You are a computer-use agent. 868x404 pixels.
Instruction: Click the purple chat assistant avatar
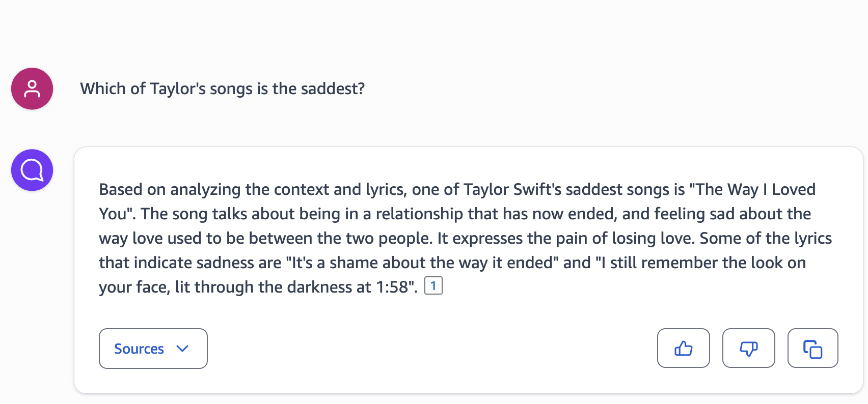click(32, 170)
